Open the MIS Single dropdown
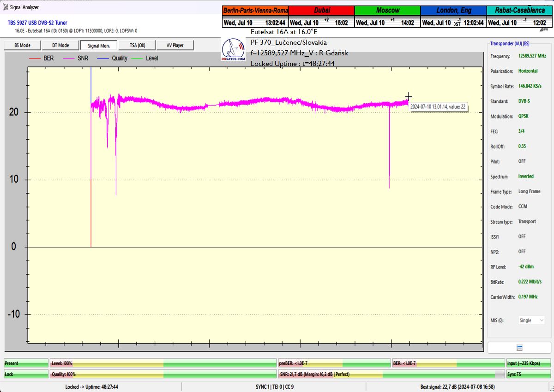 click(x=531, y=321)
